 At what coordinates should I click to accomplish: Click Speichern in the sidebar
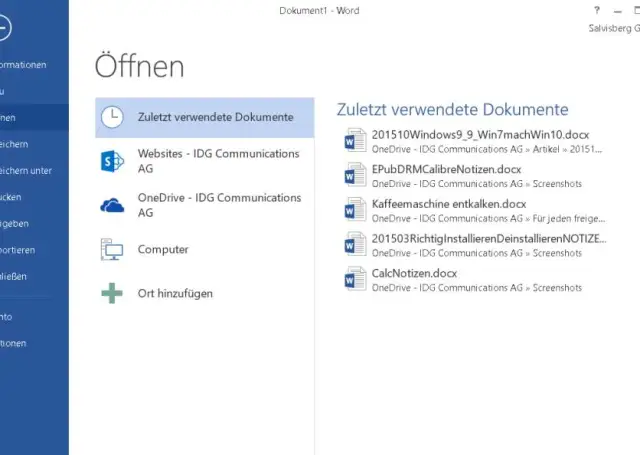pyautogui.click(x=34, y=144)
